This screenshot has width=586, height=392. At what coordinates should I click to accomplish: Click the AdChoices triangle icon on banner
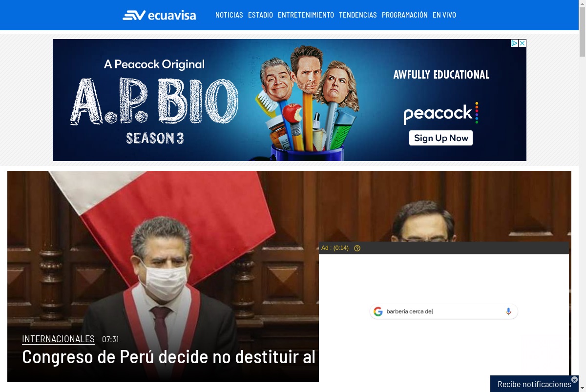pos(514,43)
